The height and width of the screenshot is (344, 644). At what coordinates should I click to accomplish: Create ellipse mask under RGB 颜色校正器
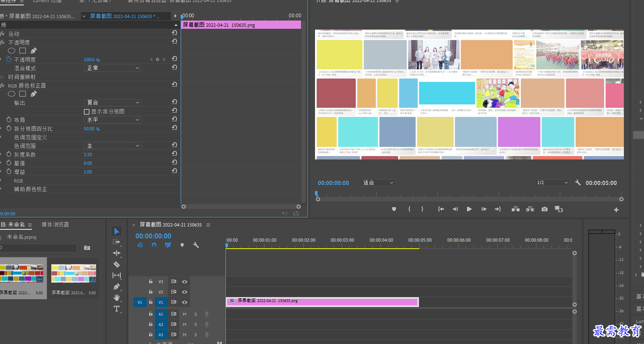[11, 94]
